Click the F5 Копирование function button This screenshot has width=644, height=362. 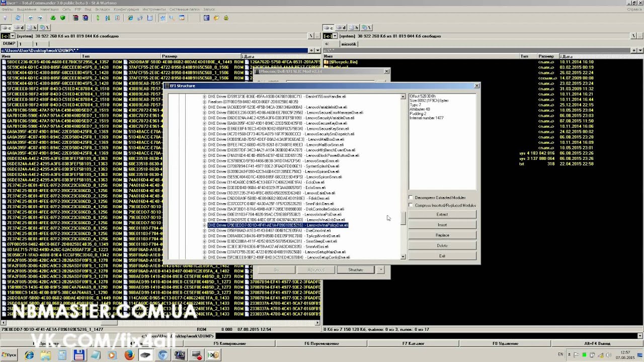pyautogui.click(x=229, y=343)
